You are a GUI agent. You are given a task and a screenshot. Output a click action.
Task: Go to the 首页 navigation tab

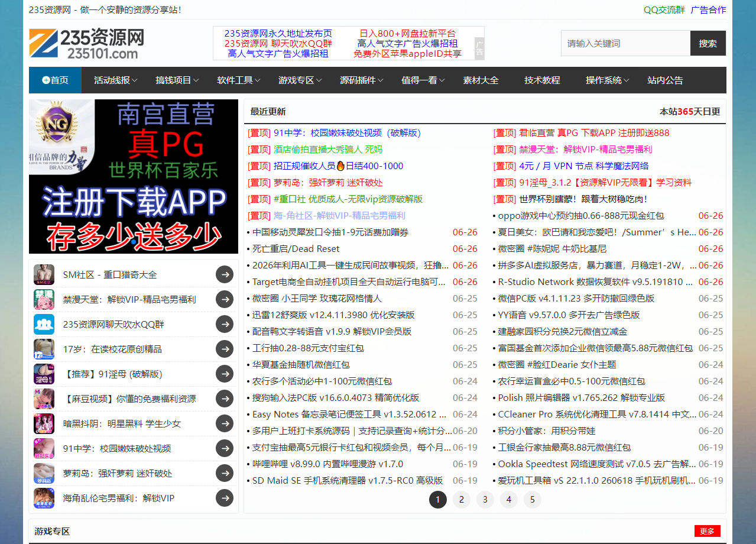(55, 80)
